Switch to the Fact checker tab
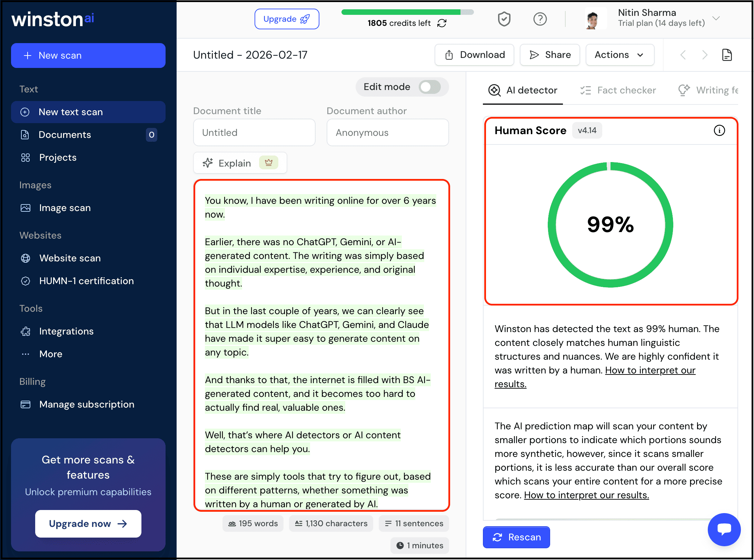This screenshot has height=560, width=754. pos(618,90)
